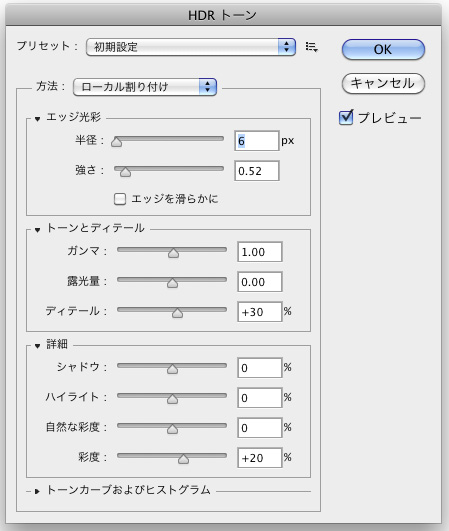This screenshot has height=531, width=449.
Task: Click the 半径 slider handle
Action: click(116, 142)
